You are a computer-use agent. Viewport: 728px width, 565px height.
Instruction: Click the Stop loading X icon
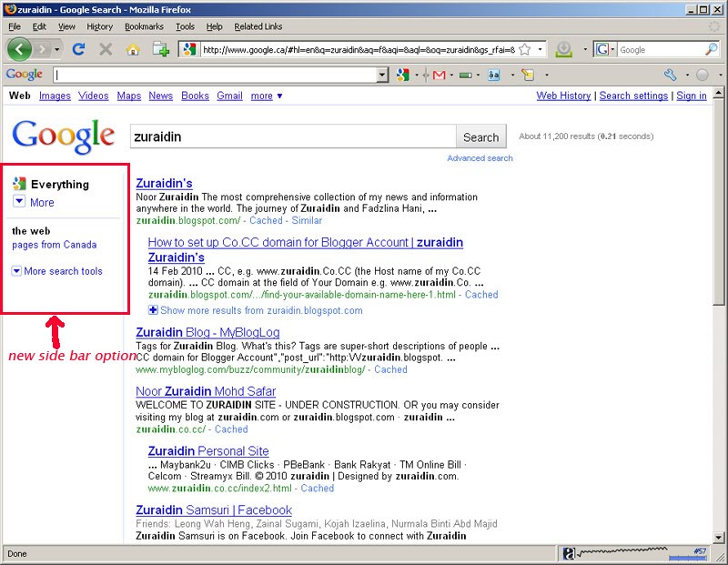coord(106,49)
